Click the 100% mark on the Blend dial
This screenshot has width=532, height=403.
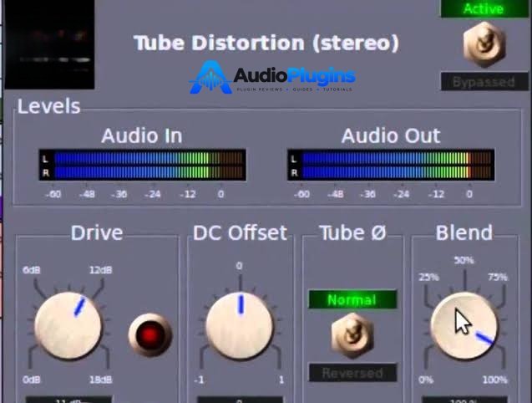[x=495, y=380]
